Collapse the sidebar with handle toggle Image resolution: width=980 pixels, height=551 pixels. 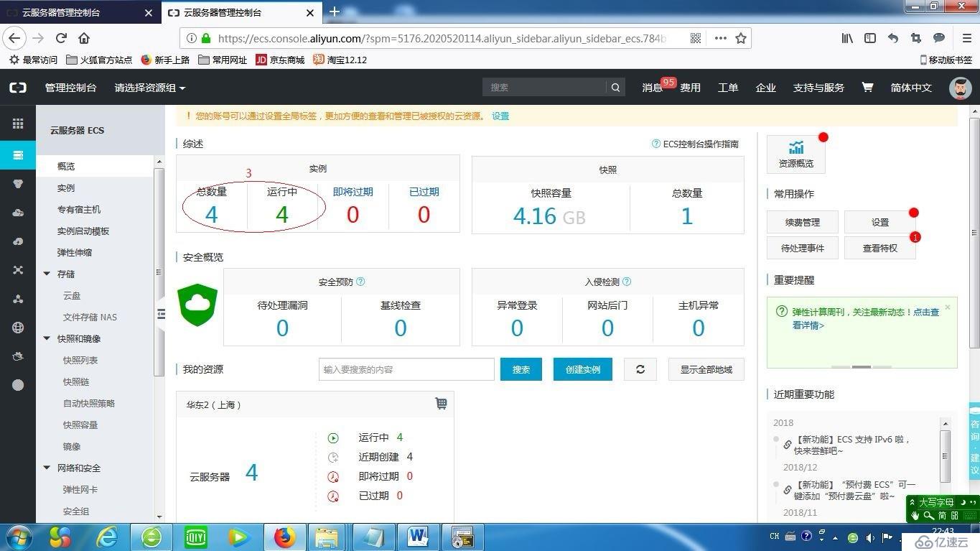click(x=161, y=314)
